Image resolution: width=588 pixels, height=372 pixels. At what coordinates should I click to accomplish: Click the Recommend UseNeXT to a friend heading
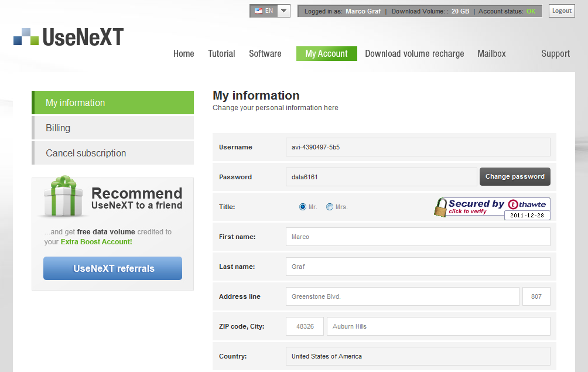coord(137,199)
